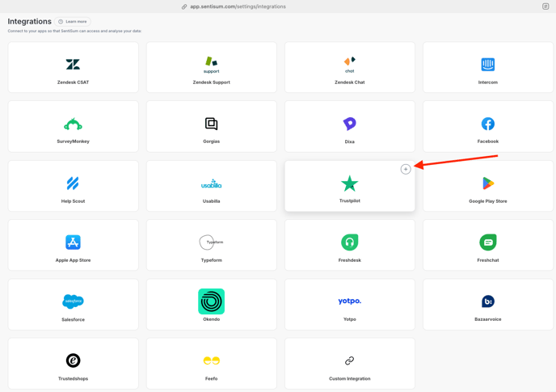This screenshot has height=392, width=556.
Task: Click the Zendesk CSAT logo icon
Action: click(x=73, y=64)
